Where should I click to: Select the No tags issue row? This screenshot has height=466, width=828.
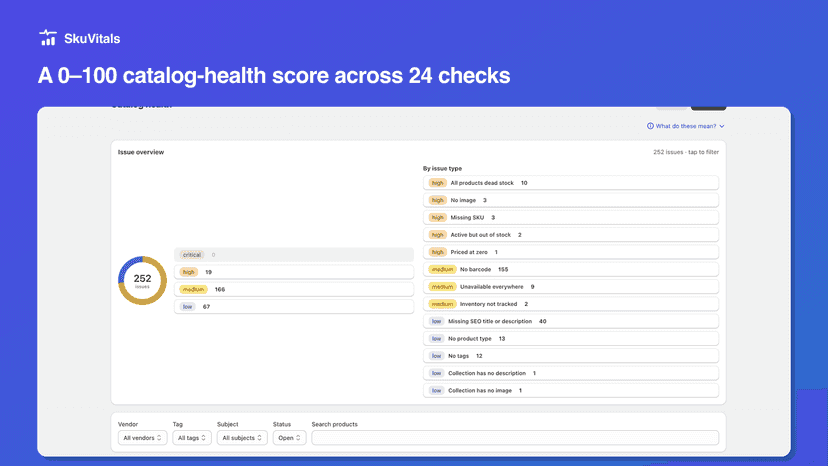point(571,356)
